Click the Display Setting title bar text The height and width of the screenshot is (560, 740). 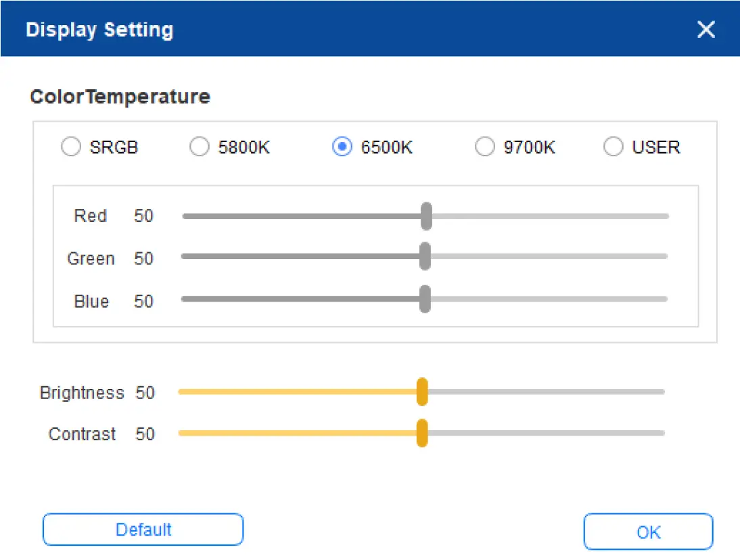click(x=99, y=29)
